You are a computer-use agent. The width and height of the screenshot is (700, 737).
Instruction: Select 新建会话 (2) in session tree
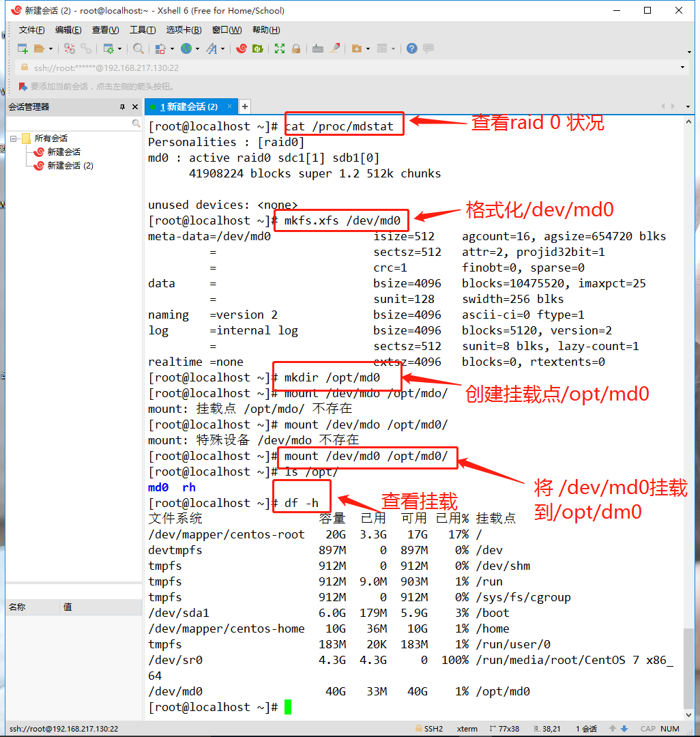[x=70, y=165]
